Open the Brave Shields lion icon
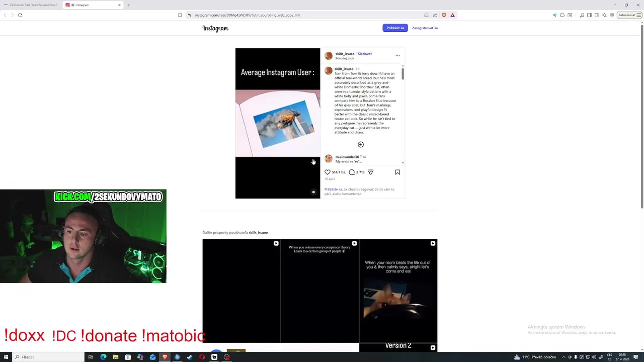Viewport: 644px width, 362px height. coord(444,15)
